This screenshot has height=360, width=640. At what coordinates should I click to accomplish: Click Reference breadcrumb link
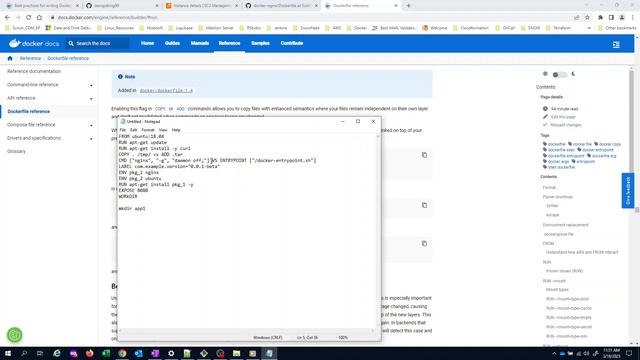coord(30,58)
